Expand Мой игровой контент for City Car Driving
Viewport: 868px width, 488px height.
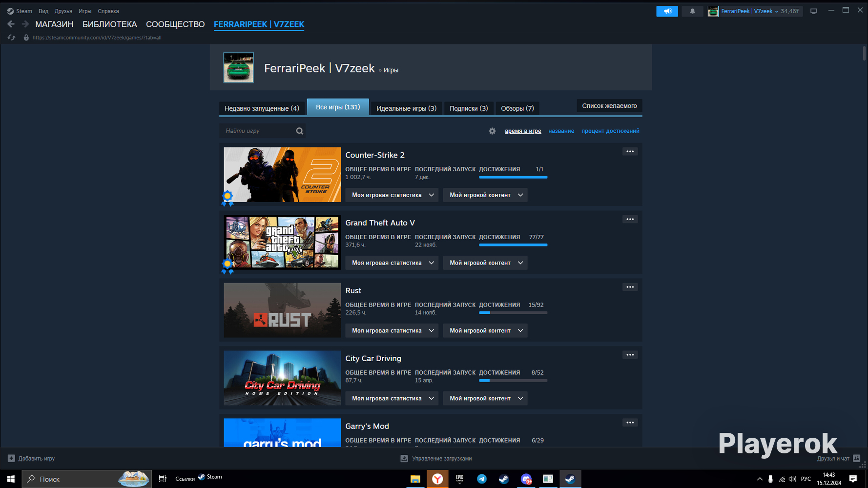[x=485, y=398]
